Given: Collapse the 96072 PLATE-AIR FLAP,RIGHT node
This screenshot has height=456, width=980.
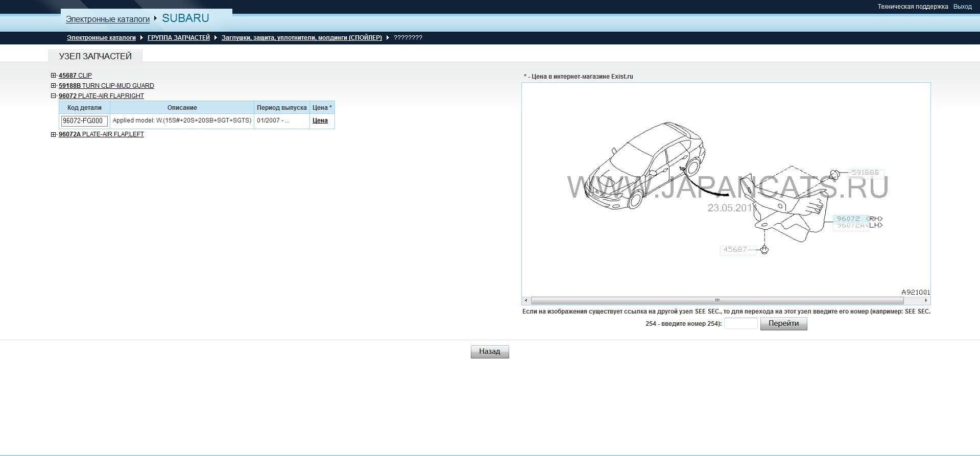Looking at the screenshot, I should click(53, 96).
